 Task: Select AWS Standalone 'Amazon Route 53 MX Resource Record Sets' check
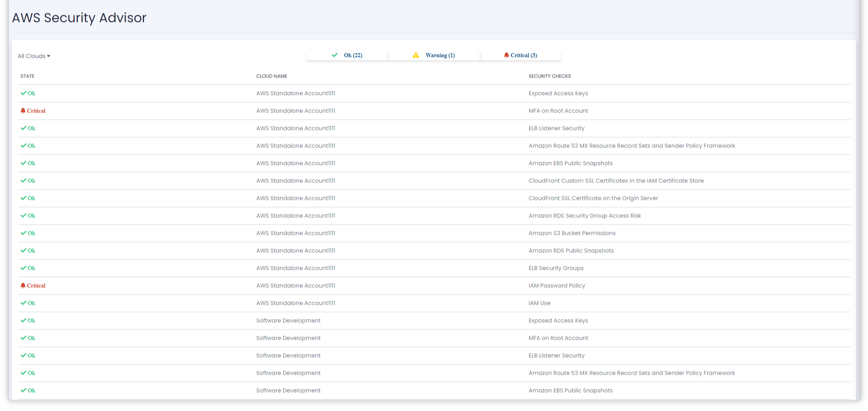pos(631,146)
